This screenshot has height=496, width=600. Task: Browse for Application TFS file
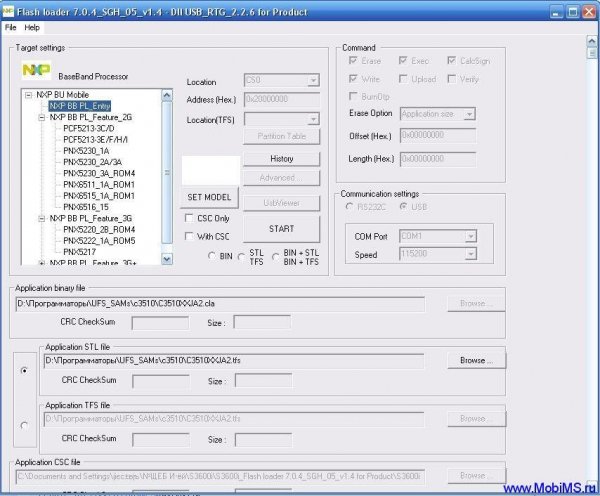coord(476,419)
